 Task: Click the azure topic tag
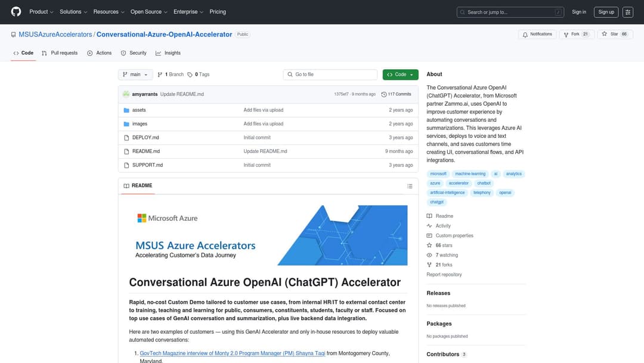[x=435, y=183]
